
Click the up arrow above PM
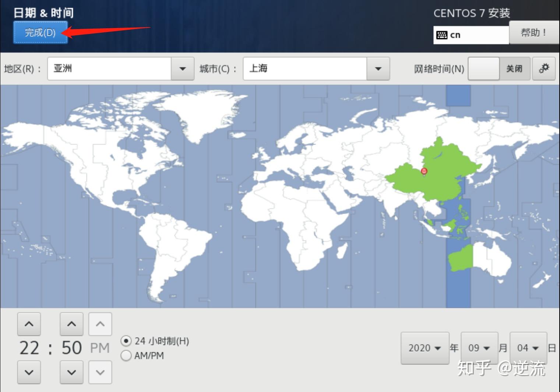tap(100, 324)
